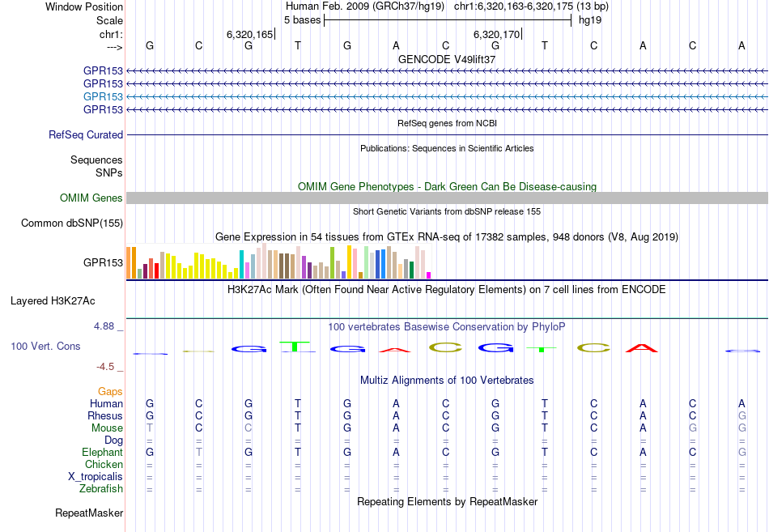The image size is (769, 532).
Task: Click the ---> strand direction label
Action: coord(114,47)
